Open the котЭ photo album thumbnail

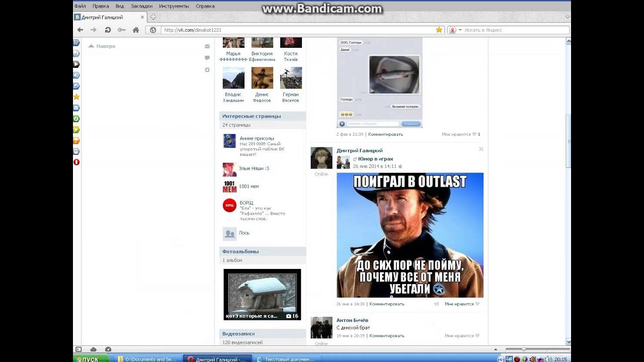(262, 295)
